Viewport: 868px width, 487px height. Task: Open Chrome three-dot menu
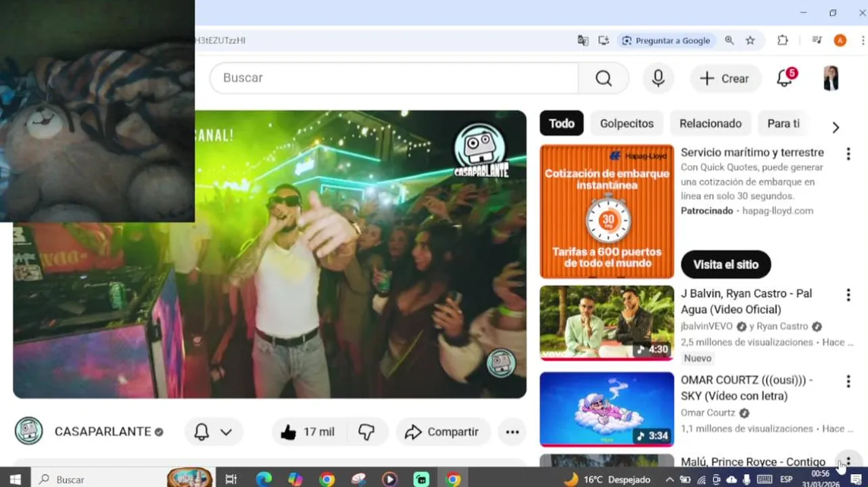point(863,41)
